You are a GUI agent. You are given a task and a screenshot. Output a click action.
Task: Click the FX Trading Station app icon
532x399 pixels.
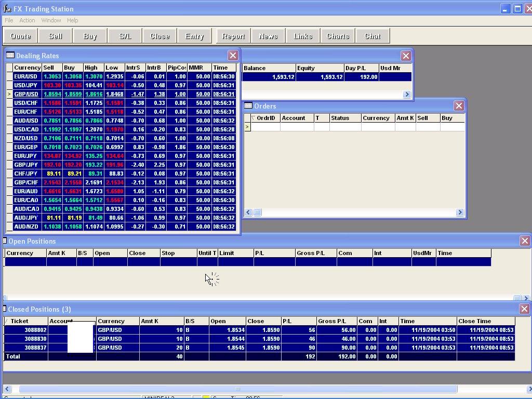click(7, 8)
